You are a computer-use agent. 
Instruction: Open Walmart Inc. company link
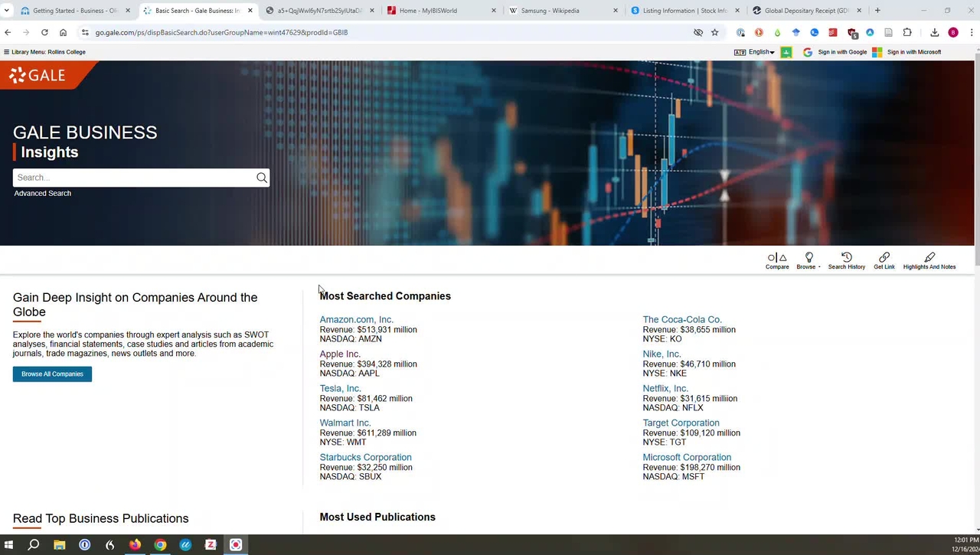(x=345, y=423)
